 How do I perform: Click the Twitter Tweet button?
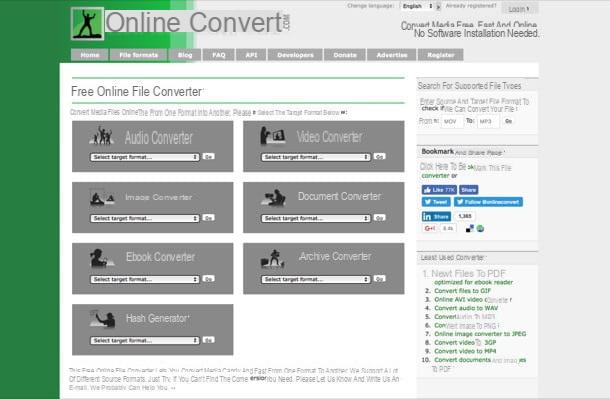point(436,202)
